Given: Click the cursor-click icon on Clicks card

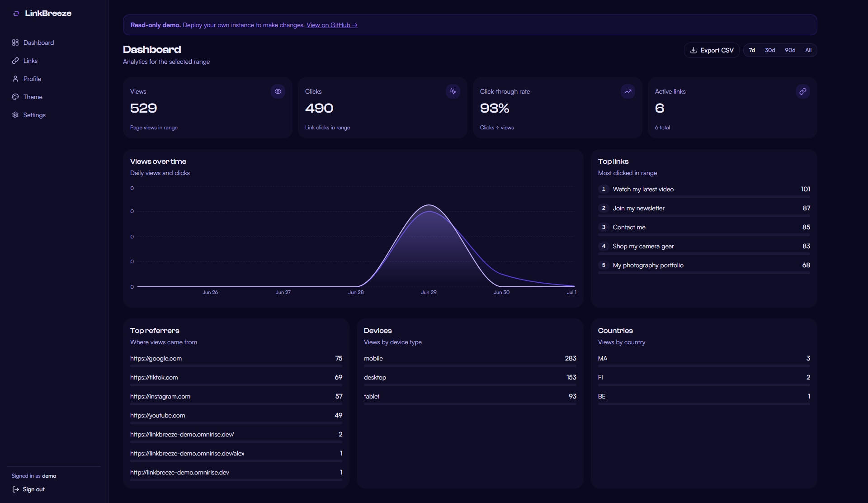Looking at the screenshot, I should click(453, 91).
